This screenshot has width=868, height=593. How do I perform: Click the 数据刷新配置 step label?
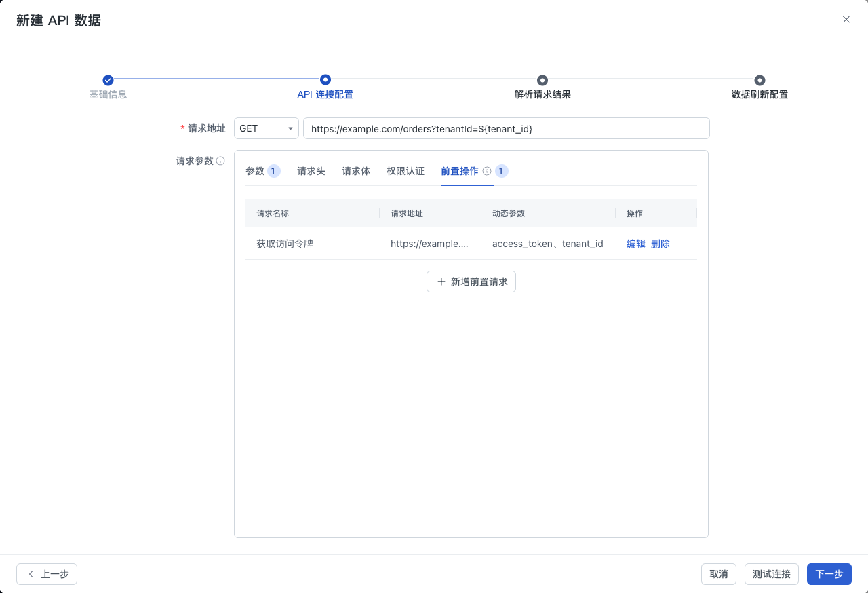coord(759,94)
